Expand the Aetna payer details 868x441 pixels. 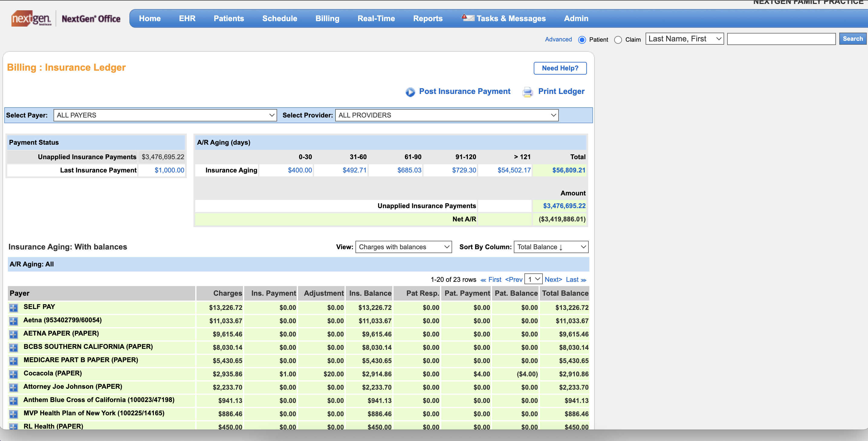tap(14, 321)
